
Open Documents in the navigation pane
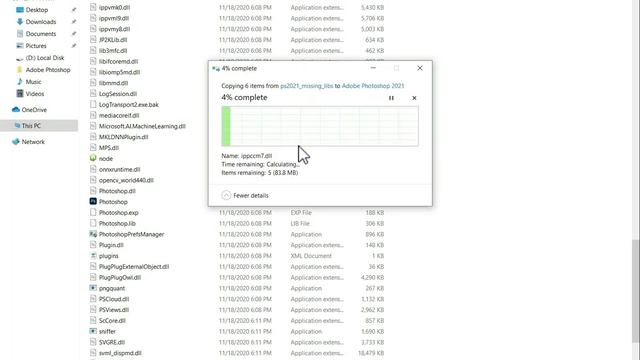[41, 33]
